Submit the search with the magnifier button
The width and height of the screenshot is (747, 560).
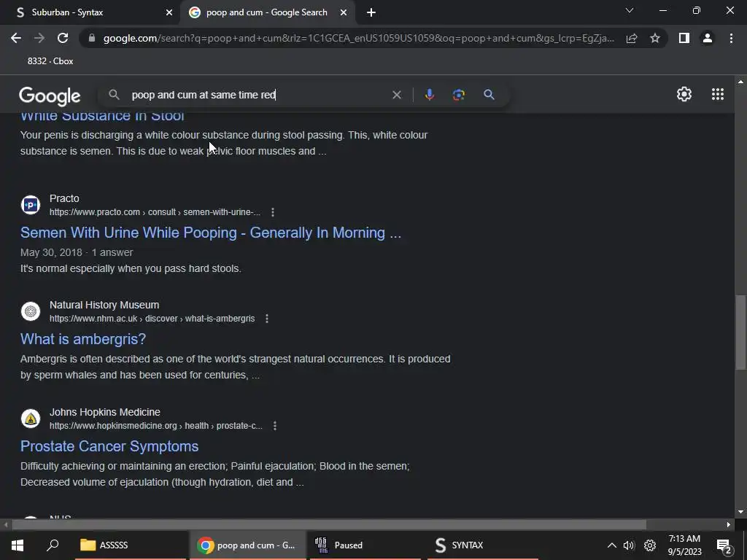tap(489, 95)
